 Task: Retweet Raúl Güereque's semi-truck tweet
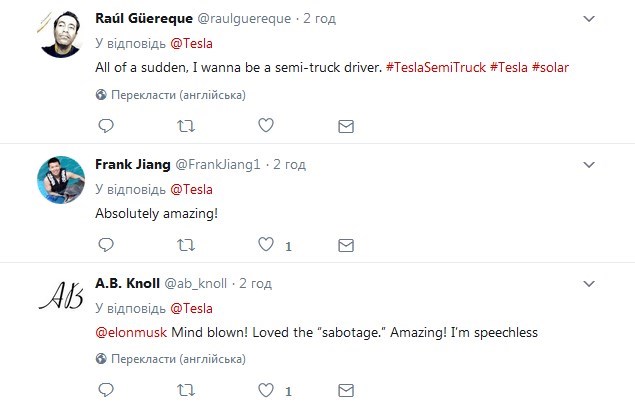pyautogui.click(x=186, y=126)
